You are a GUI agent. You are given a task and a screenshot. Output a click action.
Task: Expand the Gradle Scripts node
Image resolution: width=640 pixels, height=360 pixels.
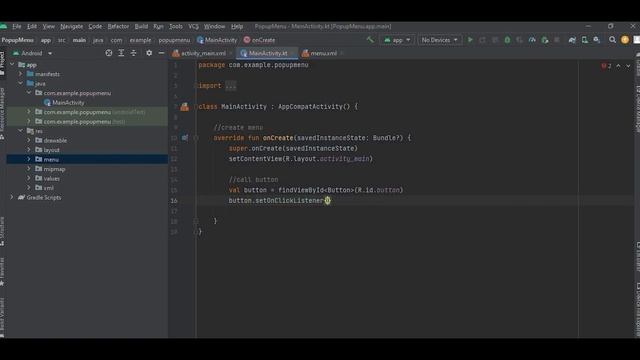coord(12,197)
